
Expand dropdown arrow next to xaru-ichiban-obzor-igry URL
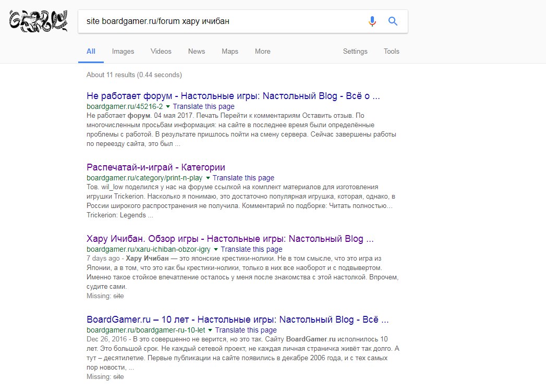pyautogui.click(x=216, y=249)
